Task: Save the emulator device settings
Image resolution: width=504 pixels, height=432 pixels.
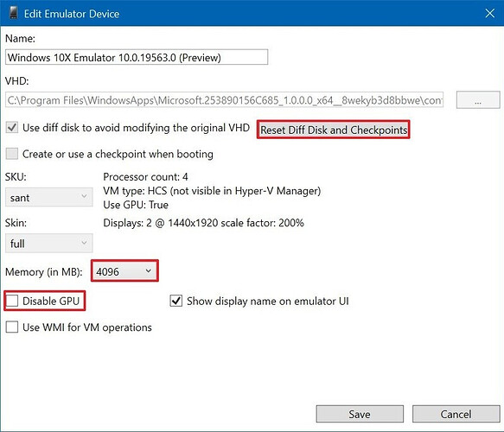Action: (x=360, y=414)
